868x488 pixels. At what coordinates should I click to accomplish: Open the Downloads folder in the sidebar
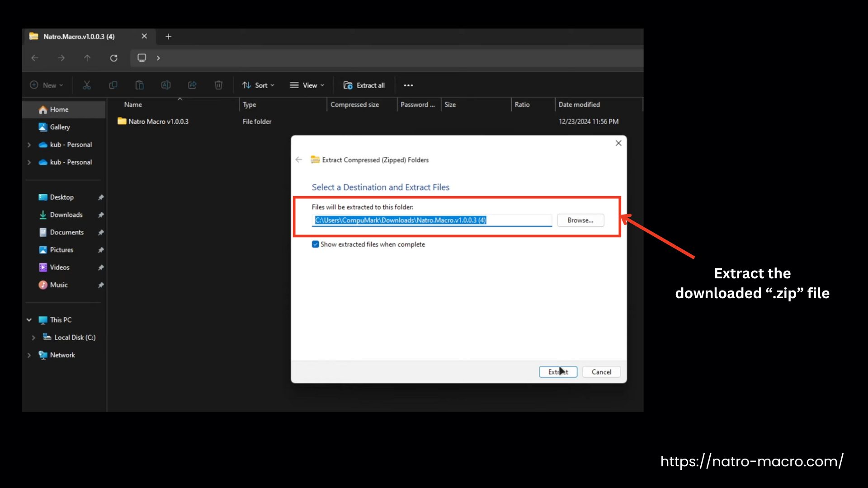(x=66, y=215)
